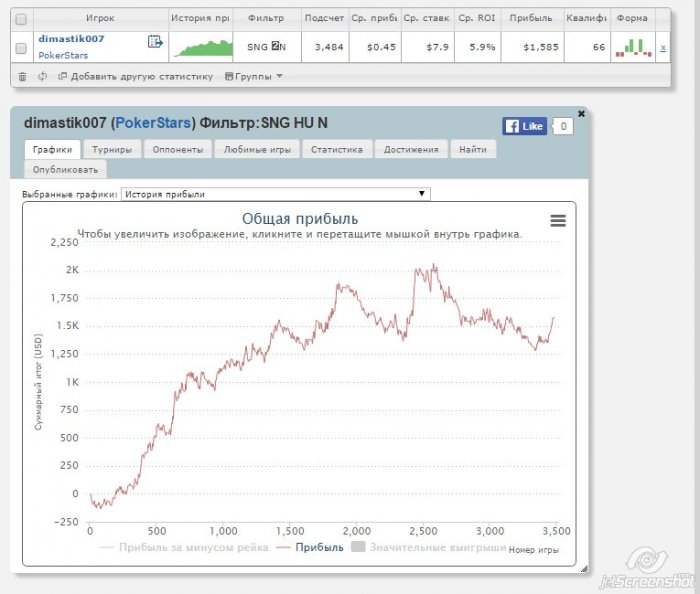Screen dimensions: 700x594
Task: Open the История прибыли graph selector
Action: click(275, 194)
